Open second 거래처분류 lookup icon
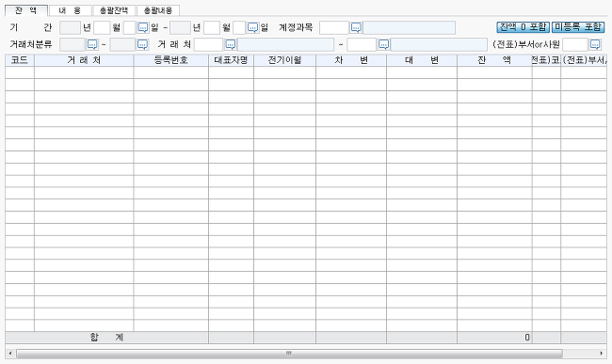 tap(142, 45)
